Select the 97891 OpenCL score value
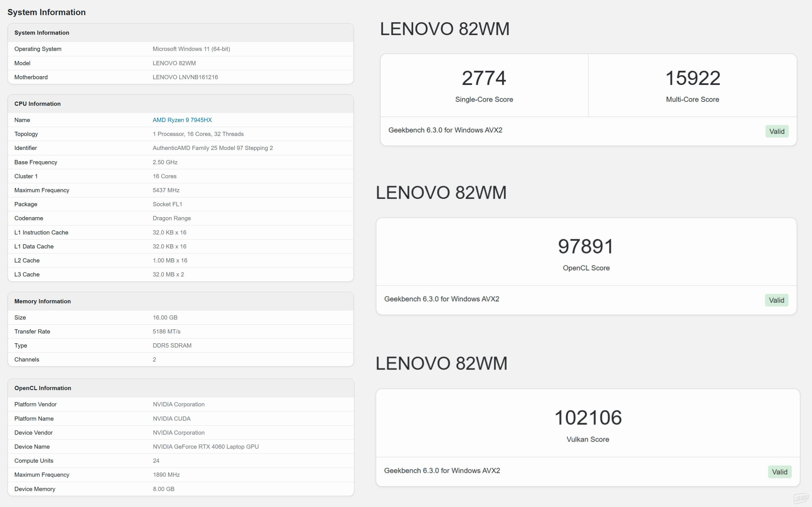812x507 pixels. (x=586, y=247)
